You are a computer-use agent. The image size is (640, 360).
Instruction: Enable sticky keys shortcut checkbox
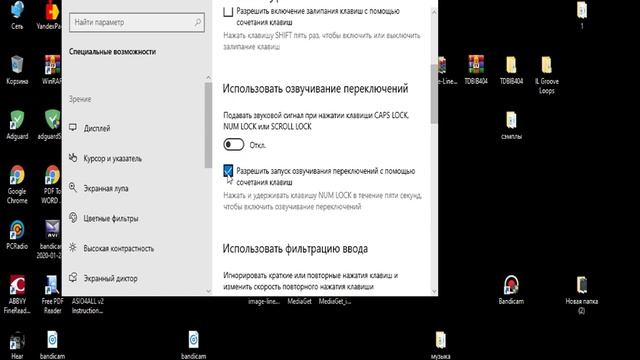click(228, 11)
